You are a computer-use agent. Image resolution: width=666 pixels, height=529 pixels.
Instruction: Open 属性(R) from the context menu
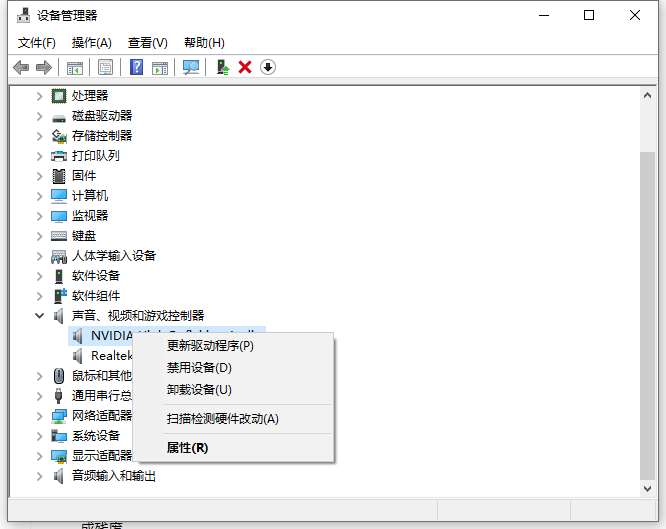tap(187, 448)
